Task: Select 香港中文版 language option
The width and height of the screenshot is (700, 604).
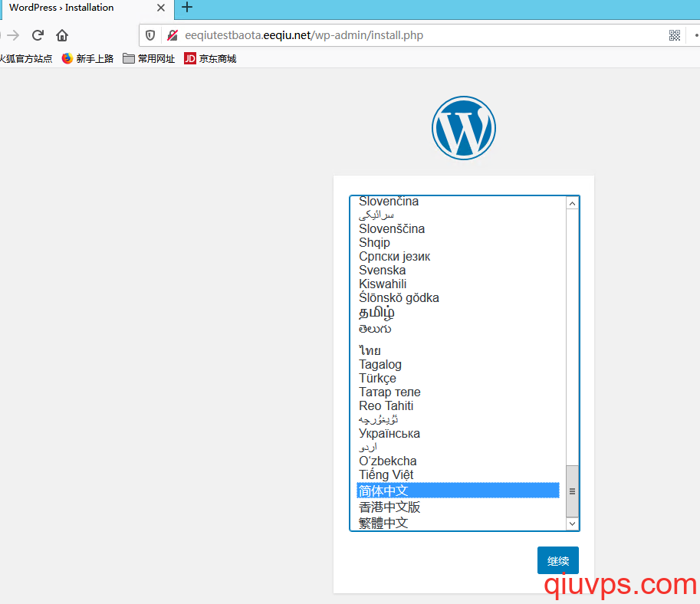Action: tap(458, 507)
